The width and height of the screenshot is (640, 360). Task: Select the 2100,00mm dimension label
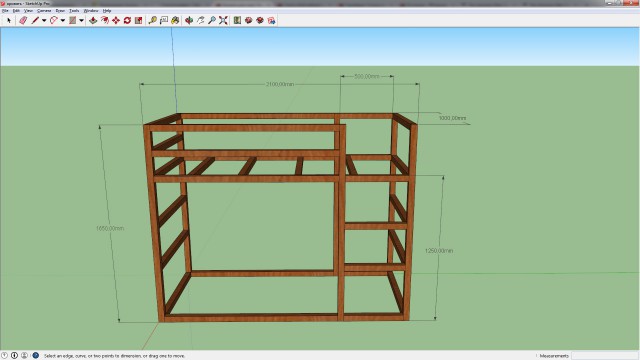(x=280, y=84)
